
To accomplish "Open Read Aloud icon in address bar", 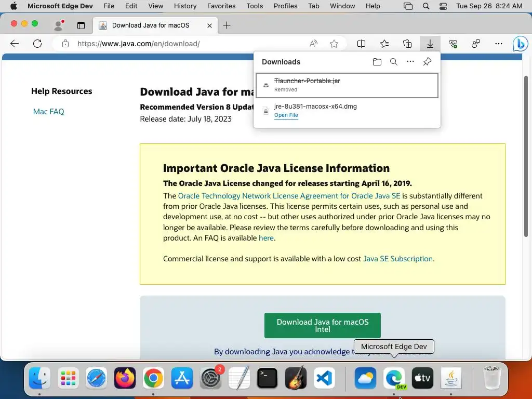I will [x=313, y=44].
